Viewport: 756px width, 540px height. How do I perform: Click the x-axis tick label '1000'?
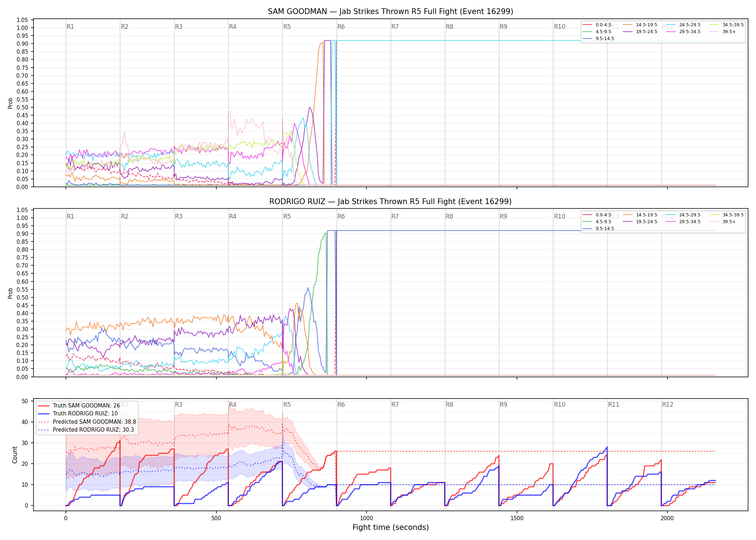pos(366,518)
